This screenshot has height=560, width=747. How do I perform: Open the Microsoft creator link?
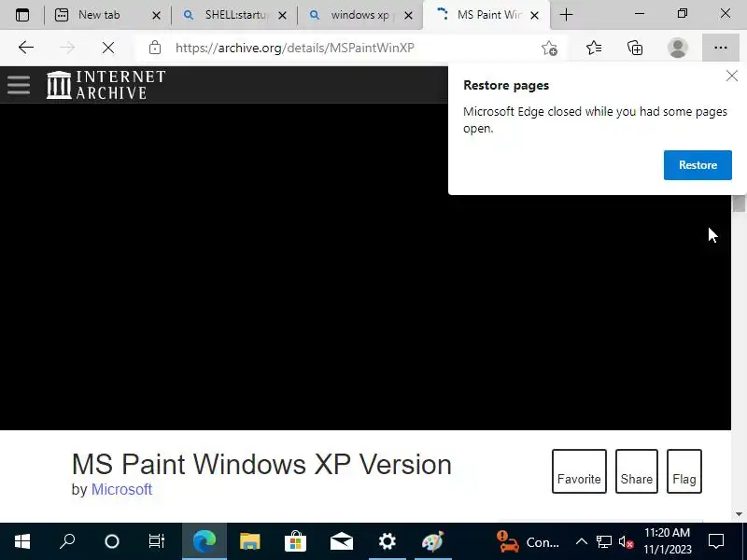[x=121, y=489]
